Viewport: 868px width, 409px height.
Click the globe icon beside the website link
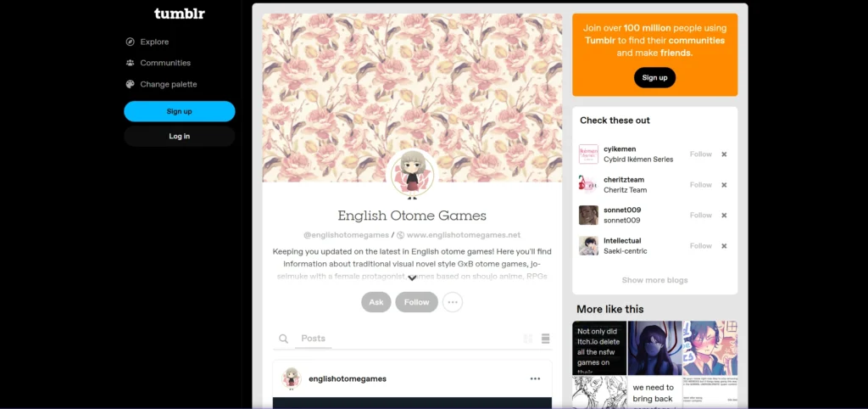401,235
